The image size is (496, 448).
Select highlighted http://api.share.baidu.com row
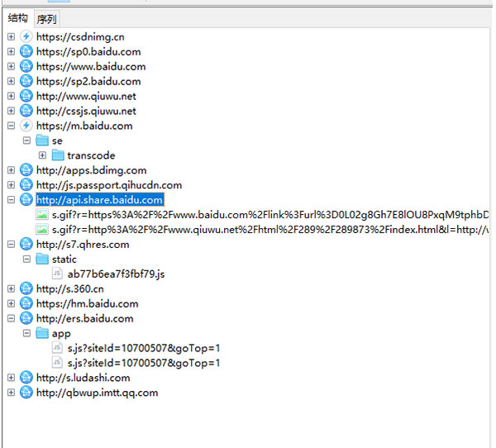pyautogui.click(x=100, y=200)
